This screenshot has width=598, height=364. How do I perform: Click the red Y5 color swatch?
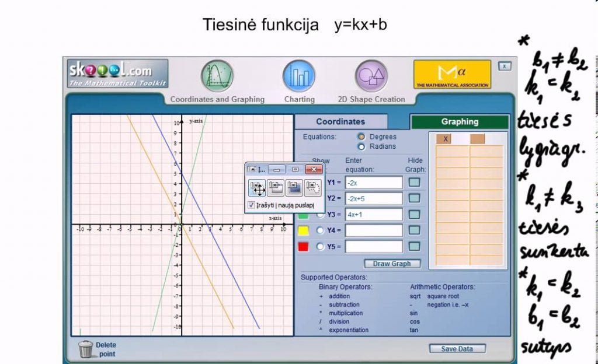tap(303, 247)
